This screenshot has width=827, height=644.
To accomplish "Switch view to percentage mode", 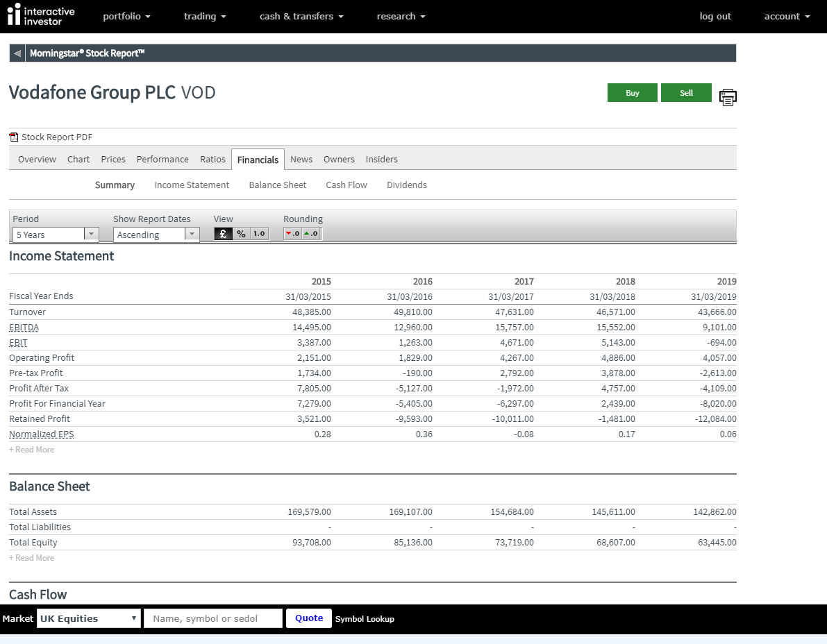I will coord(241,234).
